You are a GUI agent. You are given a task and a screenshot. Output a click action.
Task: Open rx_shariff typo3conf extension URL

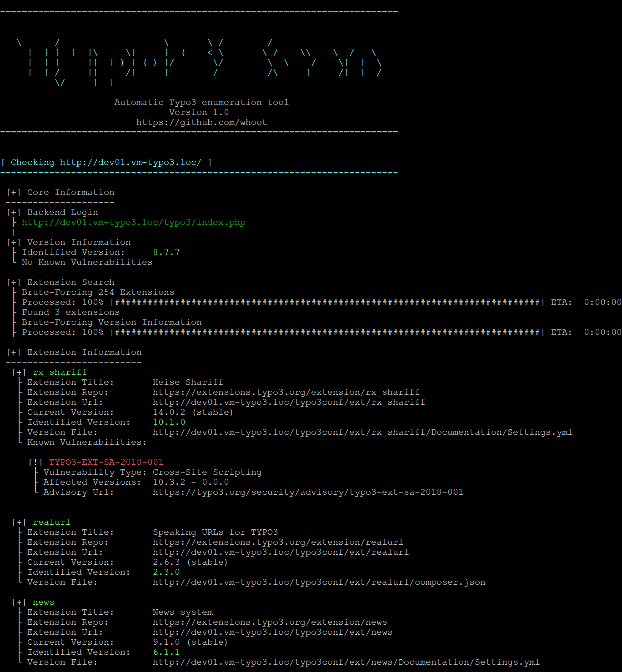tap(289, 402)
